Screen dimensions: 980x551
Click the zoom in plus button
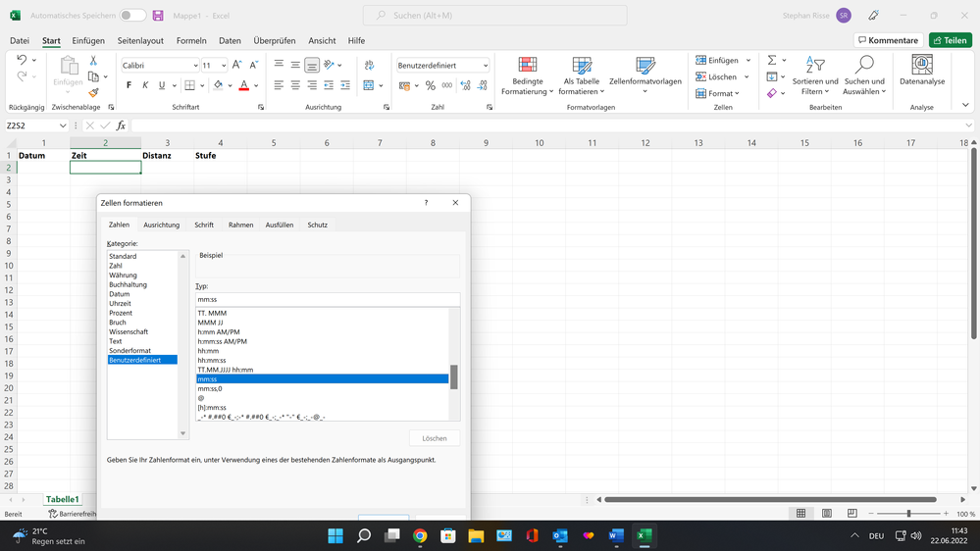point(947,514)
